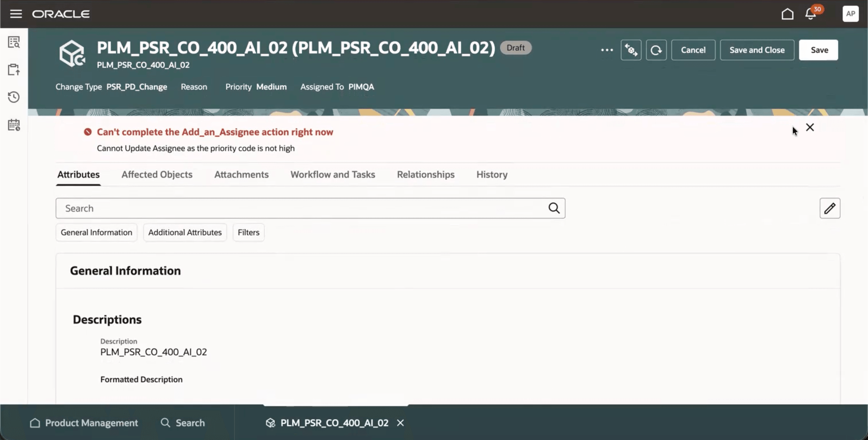
Task: Click Product Management home icon in footer
Action: pos(35,423)
